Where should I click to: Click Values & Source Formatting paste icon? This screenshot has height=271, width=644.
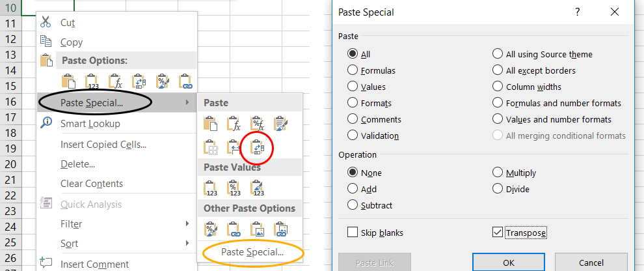pos(258,189)
